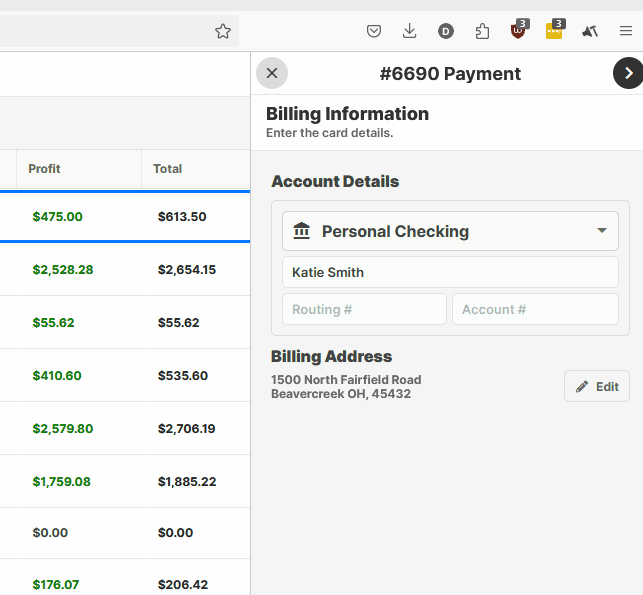This screenshot has height=595, width=643.
Task: Click the 1500 North Fairfield Road address text
Action: pyautogui.click(x=346, y=380)
